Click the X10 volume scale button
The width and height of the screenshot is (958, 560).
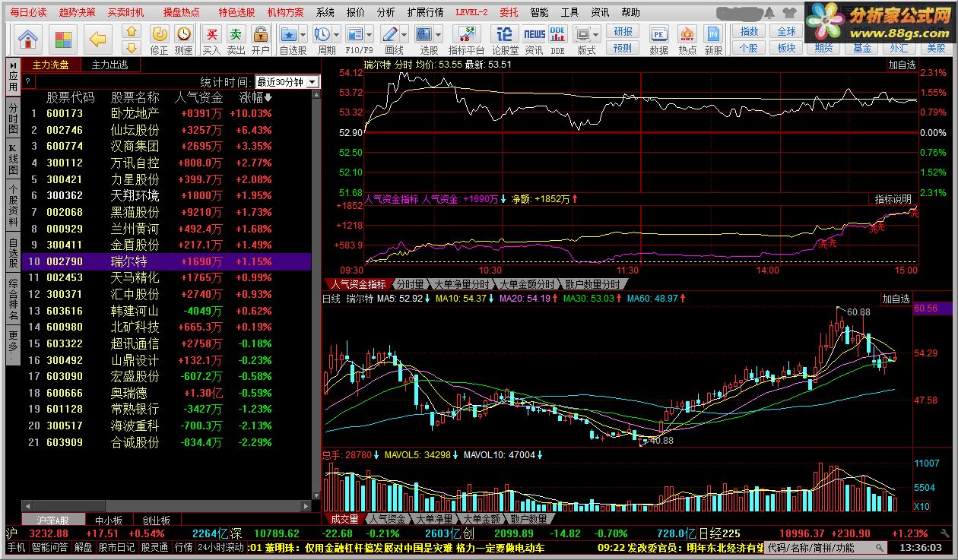point(922,506)
